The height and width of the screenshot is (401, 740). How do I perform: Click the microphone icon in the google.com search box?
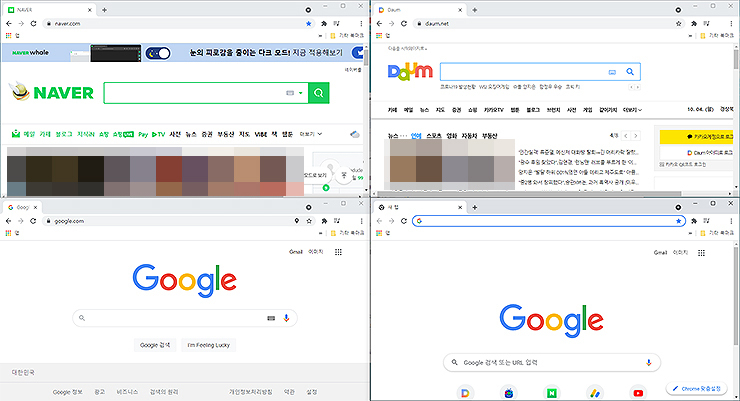[286, 318]
